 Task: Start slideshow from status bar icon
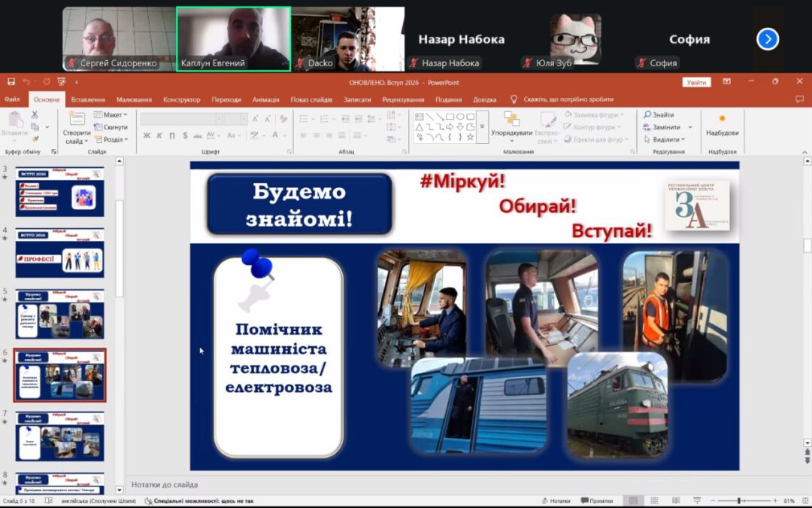tap(698, 500)
